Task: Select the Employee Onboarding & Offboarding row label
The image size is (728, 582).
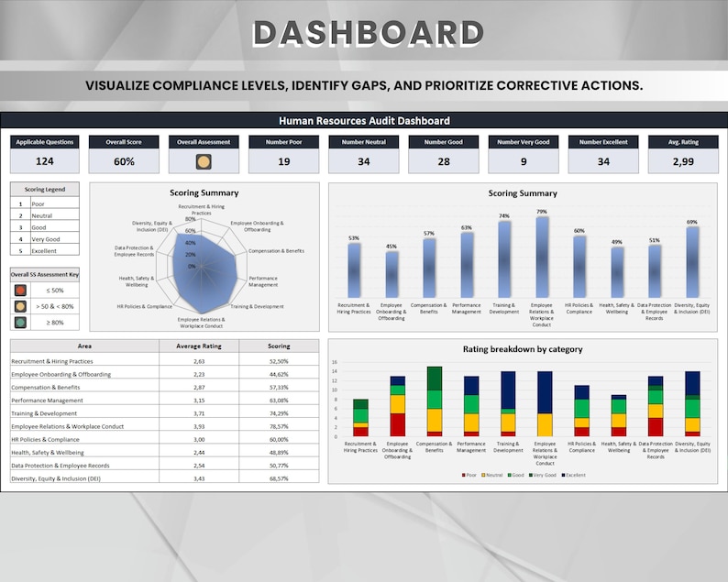Action: click(x=61, y=374)
